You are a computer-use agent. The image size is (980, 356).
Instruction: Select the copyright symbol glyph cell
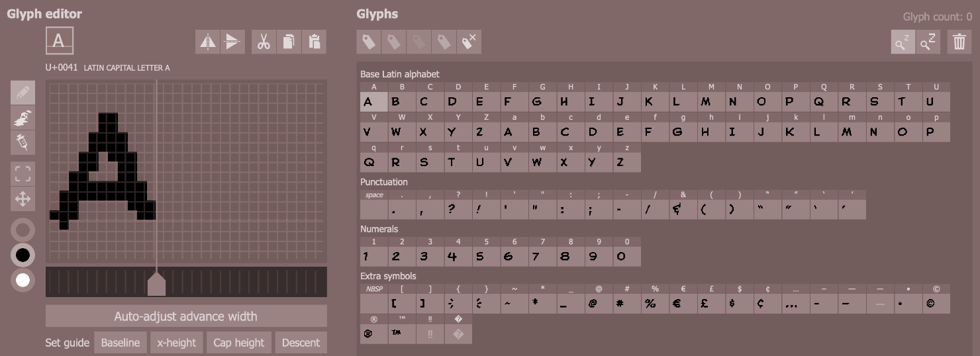pyautogui.click(x=936, y=298)
